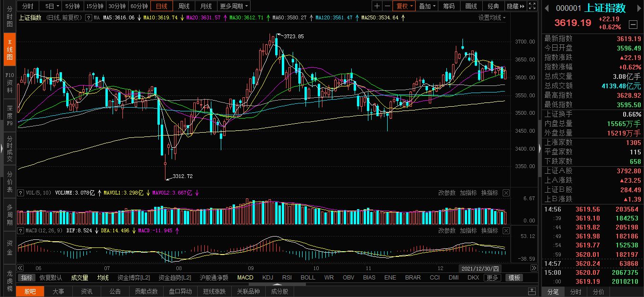Screen dimensions: 644x297
Task: Open the 设置均线 dropdown
Action: [492, 17]
